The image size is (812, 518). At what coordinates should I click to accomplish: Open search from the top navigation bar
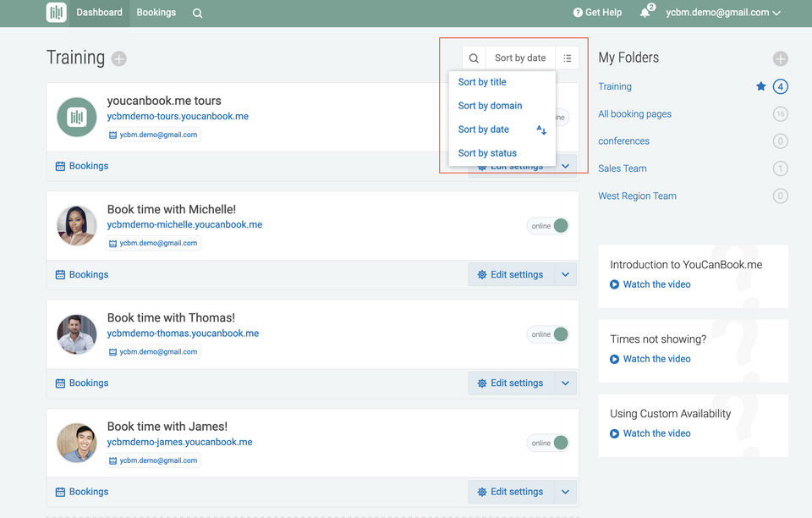click(197, 13)
